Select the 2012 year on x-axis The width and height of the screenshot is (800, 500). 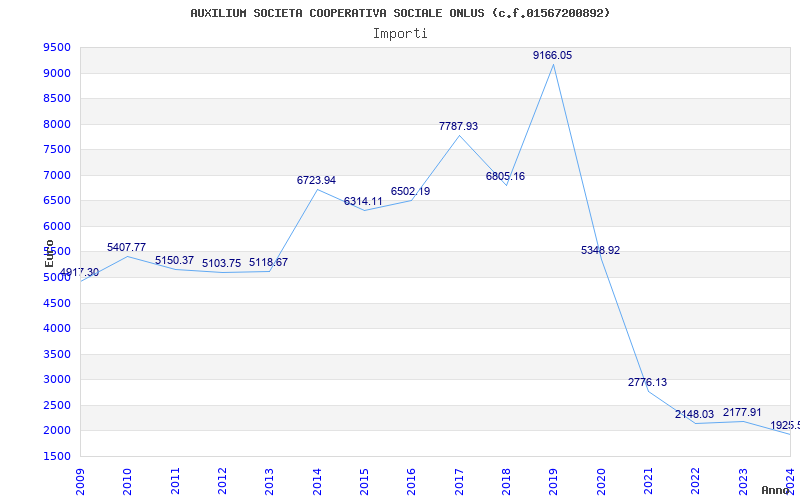click(222, 482)
